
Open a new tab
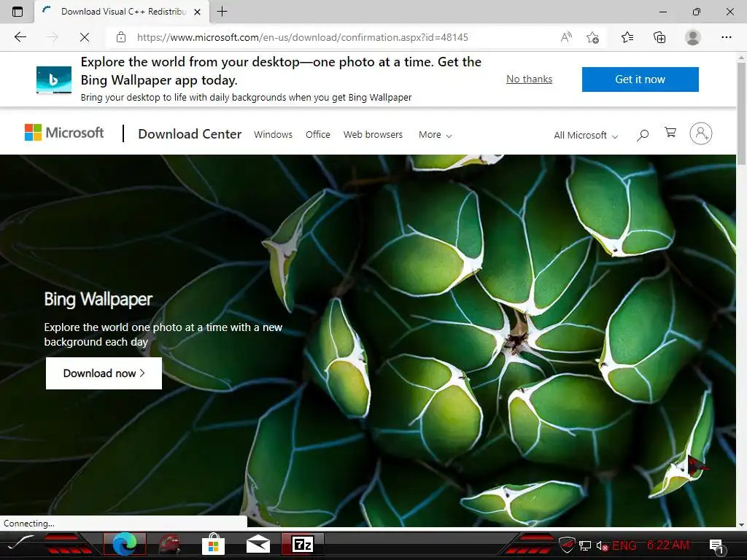(222, 12)
